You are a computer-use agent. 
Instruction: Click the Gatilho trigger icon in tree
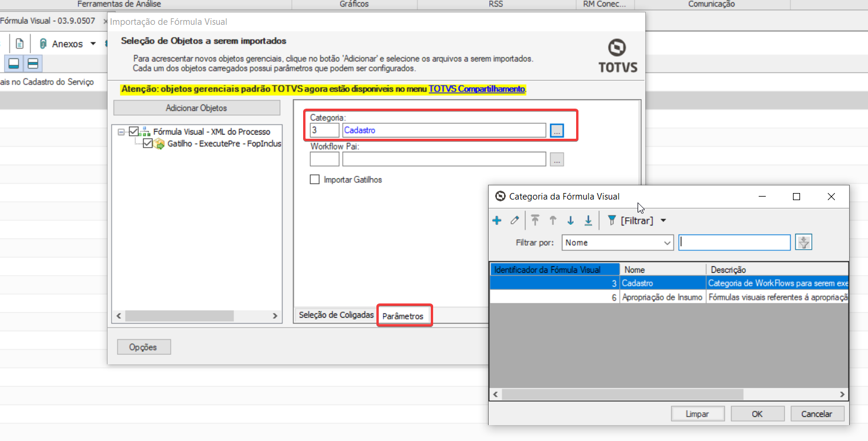coord(159,143)
